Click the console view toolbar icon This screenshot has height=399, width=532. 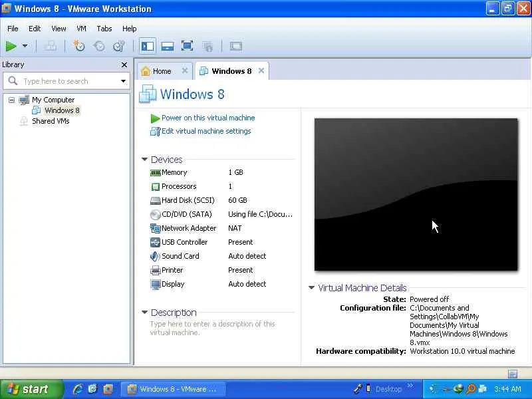236,46
